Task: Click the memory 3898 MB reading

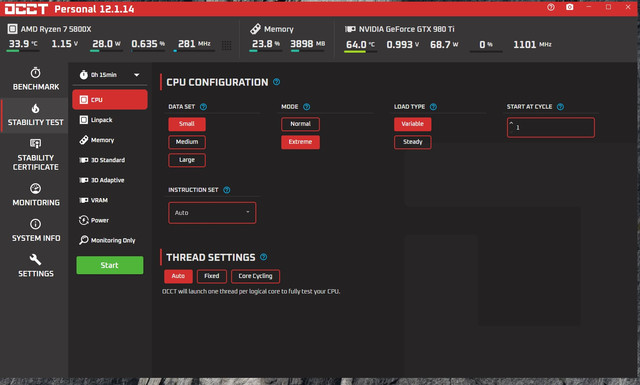Action: click(308, 44)
